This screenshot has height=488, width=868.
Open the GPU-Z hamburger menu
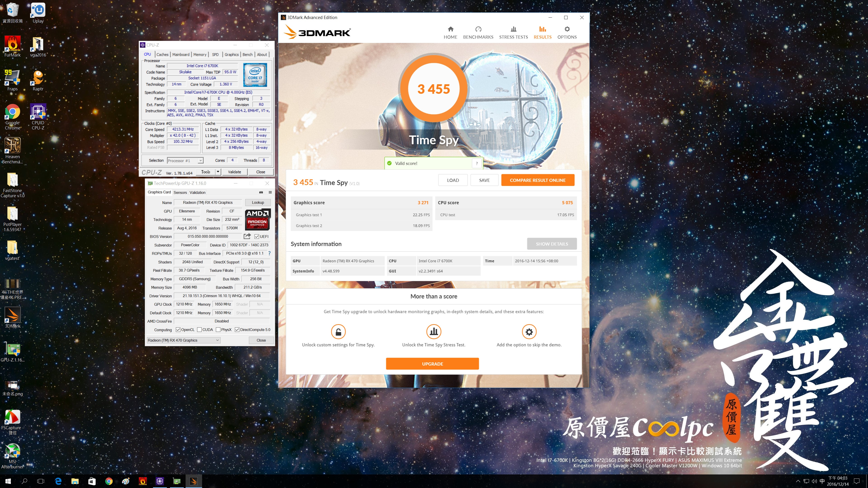pyautogui.click(x=270, y=192)
